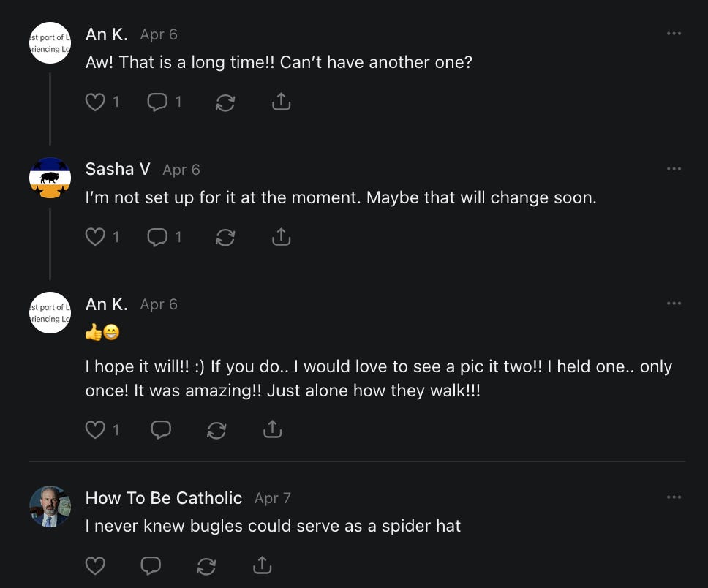
Task: Click How To Be Catholic's avatar photo
Action: tap(50, 507)
